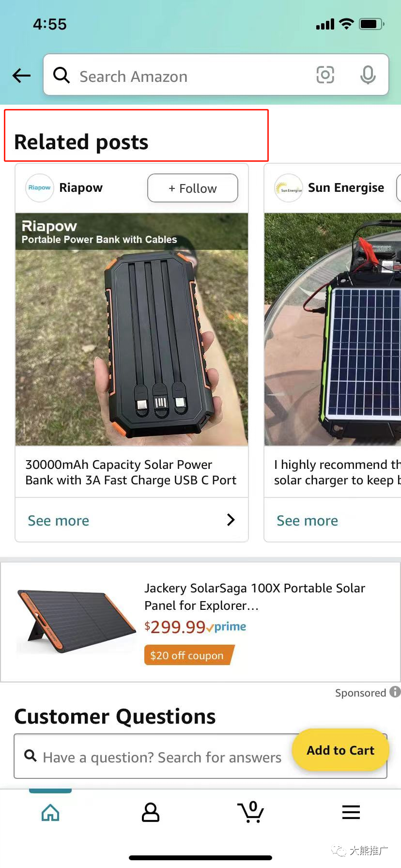Open the shopping cart icon
The width and height of the screenshot is (401, 868).
[251, 812]
